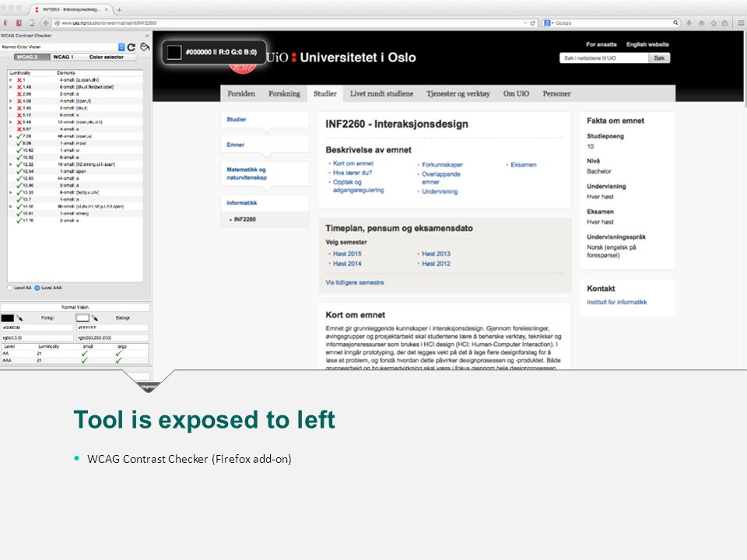Click the white background color swatch
Viewport: 747px width, 560px height.
click(x=82, y=318)
